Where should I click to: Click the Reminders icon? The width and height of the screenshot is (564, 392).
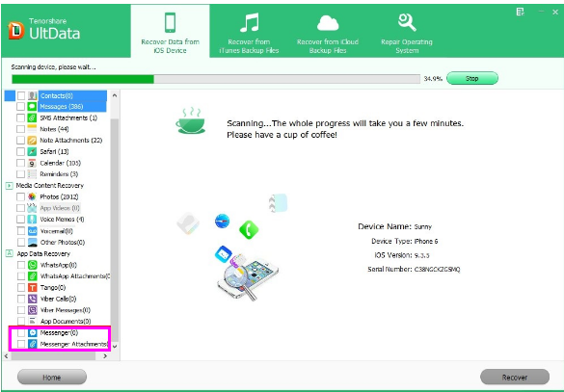(x=33, y=174)
